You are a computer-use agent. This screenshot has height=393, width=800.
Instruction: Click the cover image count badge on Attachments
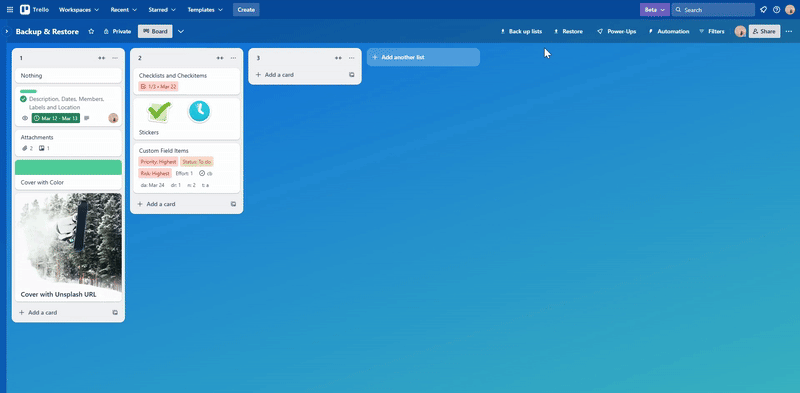[44, 149]
